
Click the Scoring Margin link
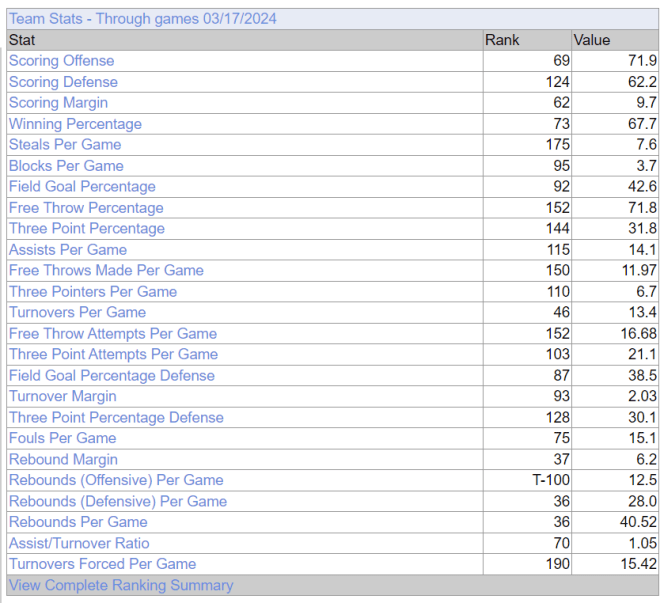[x=59, y=103]
